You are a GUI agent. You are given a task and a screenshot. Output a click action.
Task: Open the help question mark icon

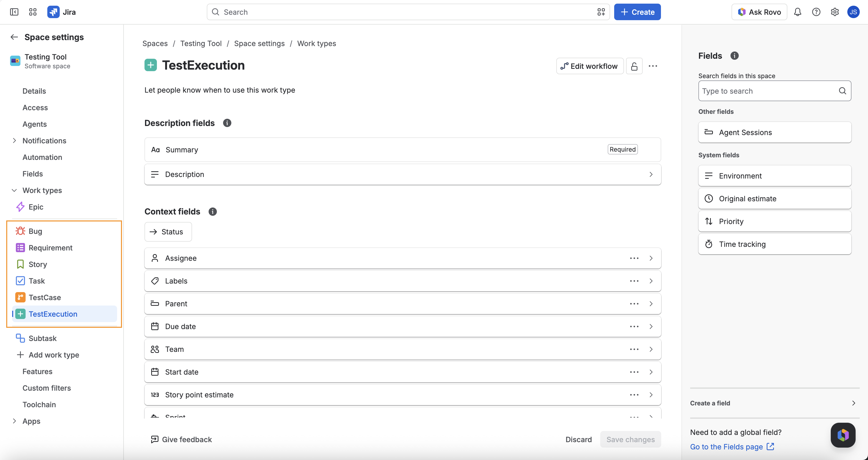816,12
